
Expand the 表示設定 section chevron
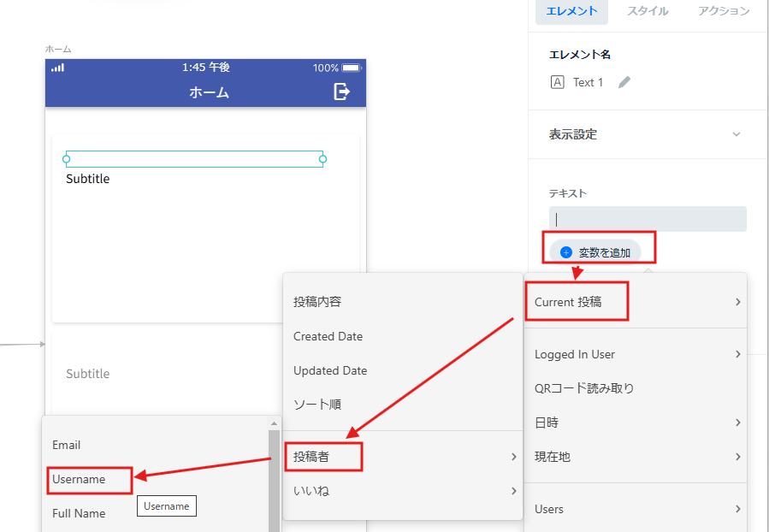736,134
